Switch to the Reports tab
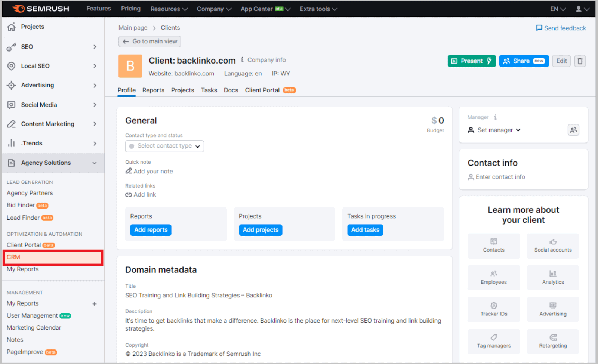 tap(153, 90)
